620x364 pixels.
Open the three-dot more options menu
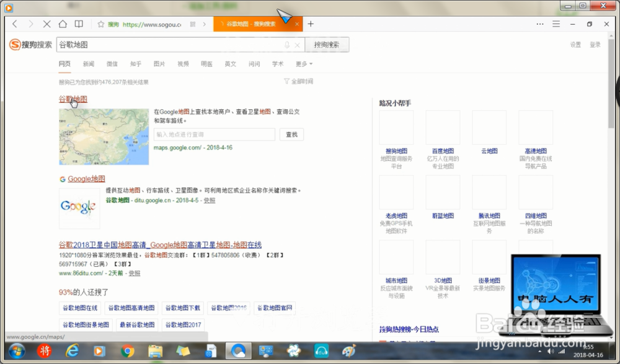click(x=540, y=24)
